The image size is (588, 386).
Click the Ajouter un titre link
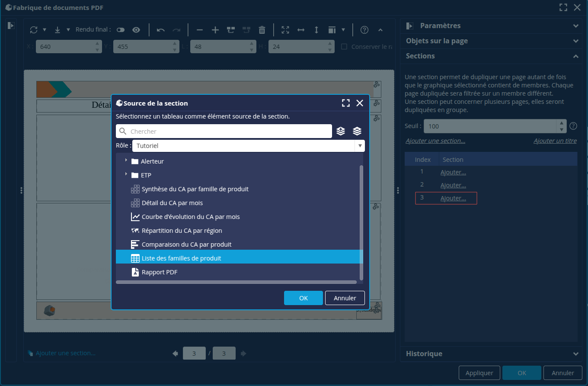coord(555,141)
